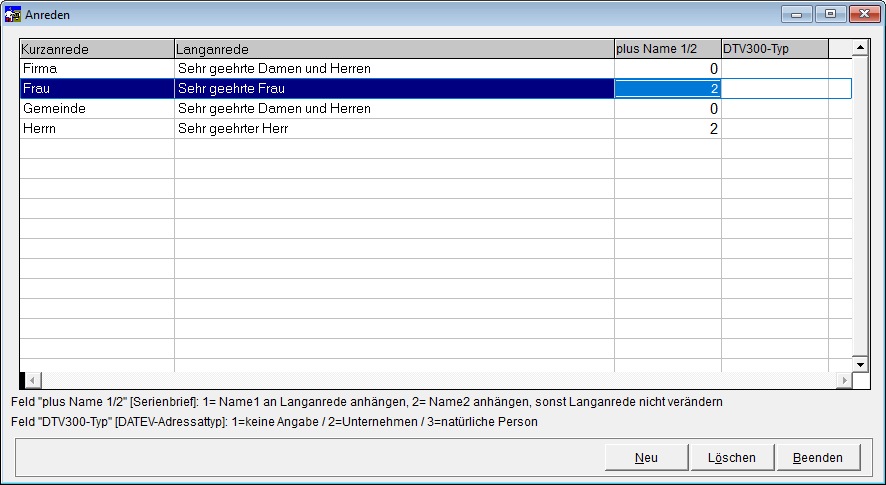Screen dimensions: 886x485
Task: Click the Anreden window title icon
Action: pyautogui.click(x=12, y=14)
